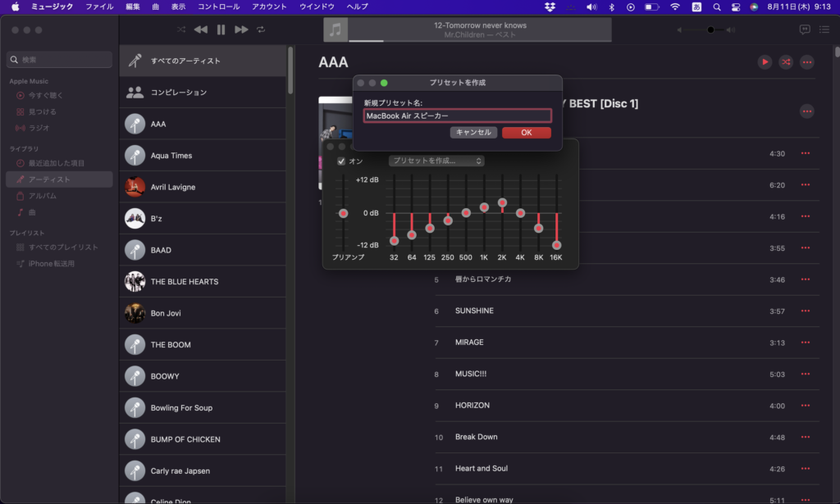
Task: Select the Heart and Soul track row
Action: pyautogui.click(x=626, y=469)
